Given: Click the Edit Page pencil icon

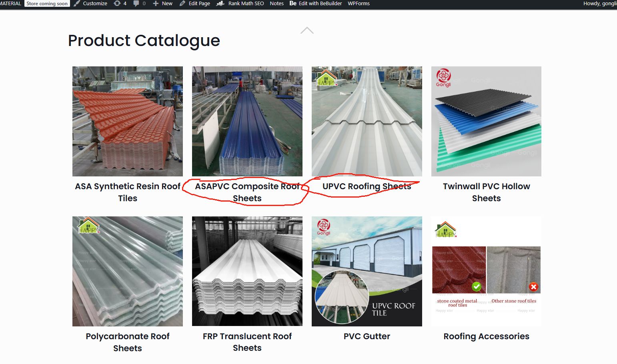Looking at the screenshot, I should click(x=182, y=4).
